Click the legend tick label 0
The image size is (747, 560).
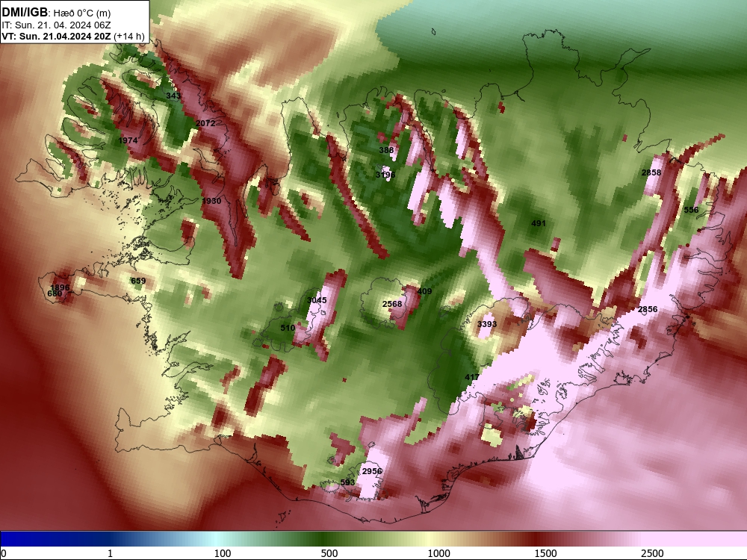pyautogui.click(x=4, y=553)
